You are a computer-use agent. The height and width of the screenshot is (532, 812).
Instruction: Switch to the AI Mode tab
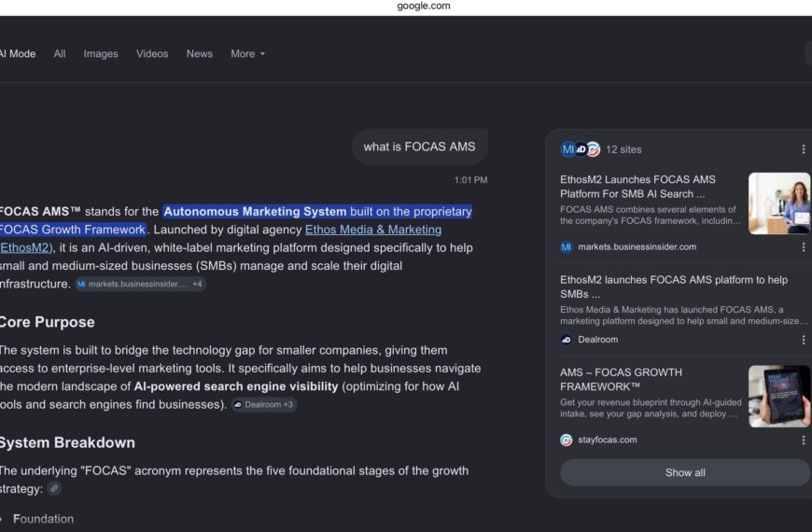coord(18,54)
